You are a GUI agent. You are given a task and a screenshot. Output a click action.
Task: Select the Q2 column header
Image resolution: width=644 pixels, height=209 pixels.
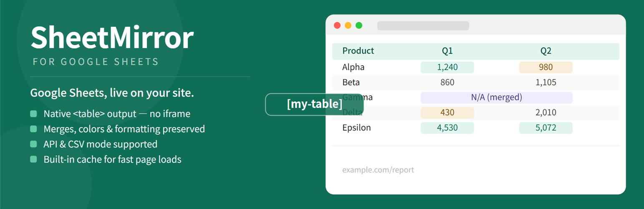(546, 51)
